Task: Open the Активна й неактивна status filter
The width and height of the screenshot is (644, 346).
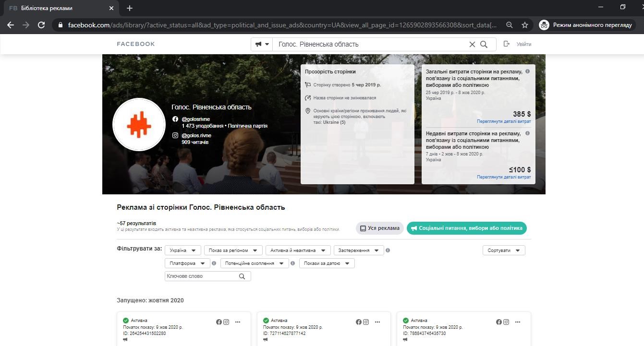Action: pos(298,251)
